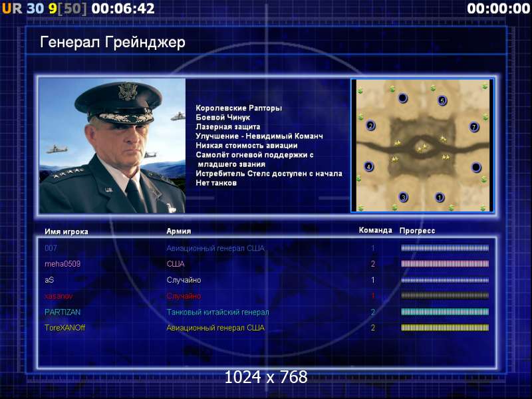Click 'Танковый китайский генерал' army text
The width and height of the screenshot is (532, 399).
coord(217,312)
